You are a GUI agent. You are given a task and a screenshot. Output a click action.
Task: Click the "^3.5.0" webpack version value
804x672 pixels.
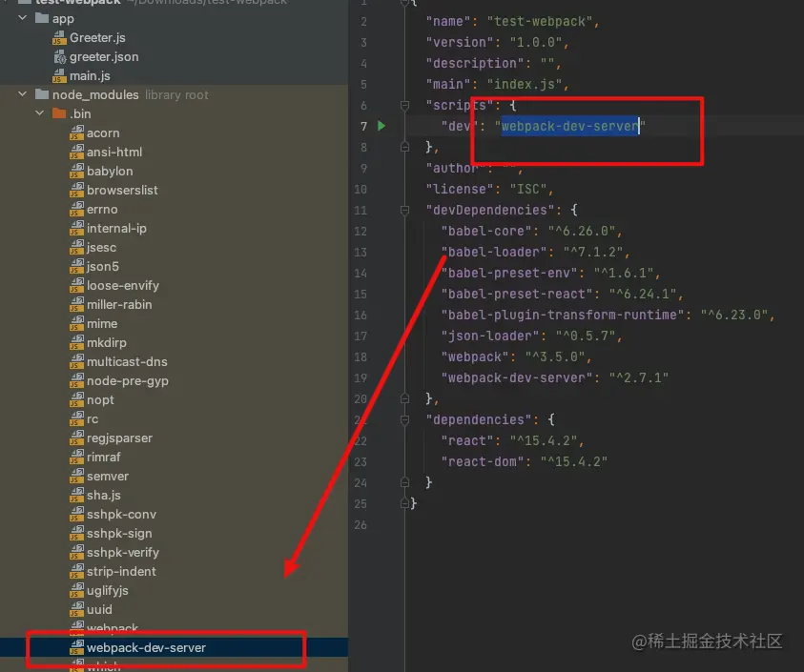click(x=555, y=356)
